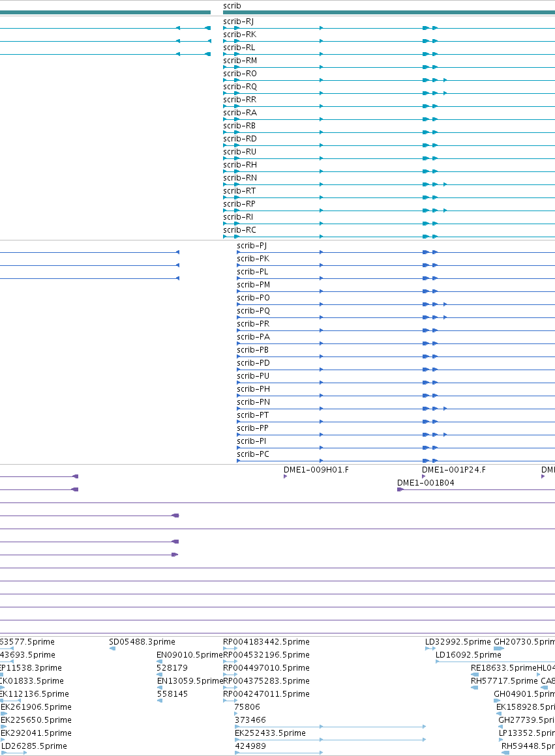Select the scrib-RH transcript label
555x756 pixels.
[x=240, y=164]
